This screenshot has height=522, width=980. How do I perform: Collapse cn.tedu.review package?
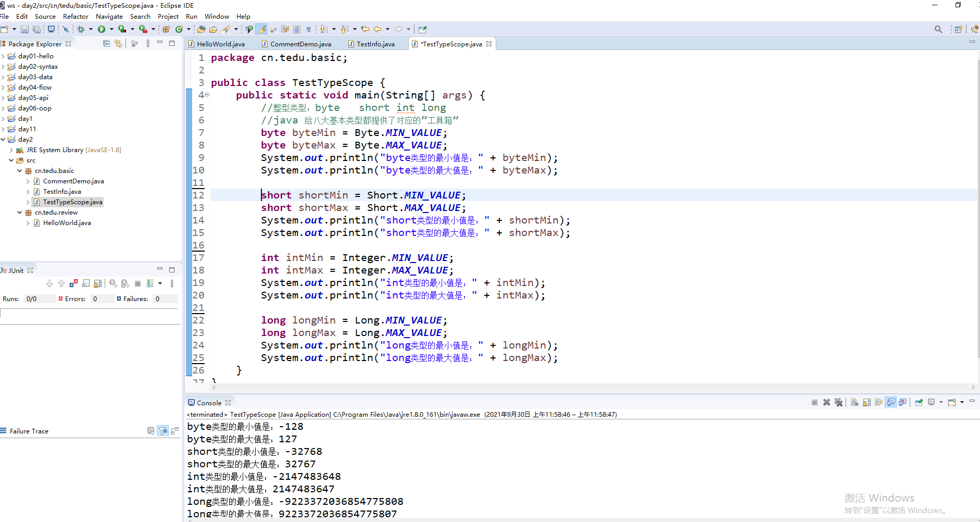(20, 213)
